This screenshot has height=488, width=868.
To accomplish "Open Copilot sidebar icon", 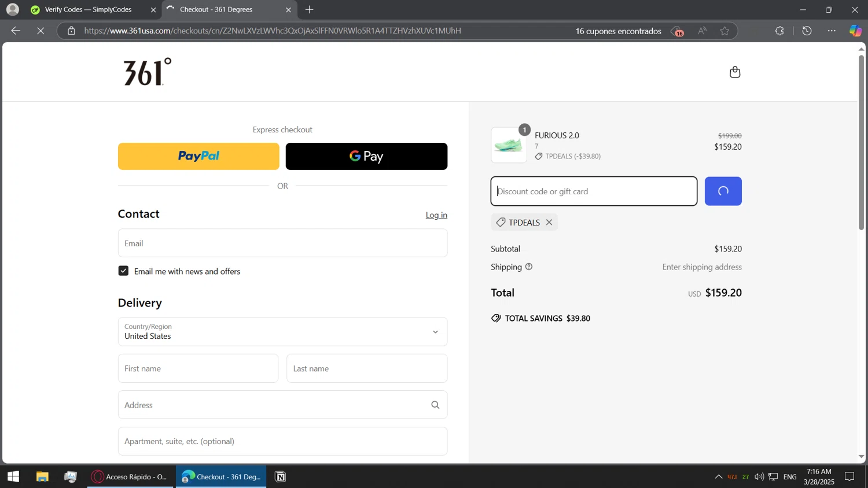I will pyautogui.click(x=855, y=31).
